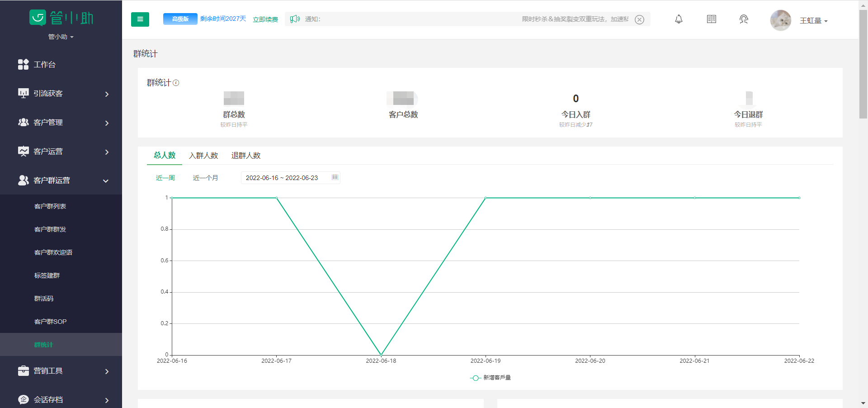Open the 管小助 account dropdown in sidebar
This screenshot has height=408, width=868.
[x=61, y=37]
